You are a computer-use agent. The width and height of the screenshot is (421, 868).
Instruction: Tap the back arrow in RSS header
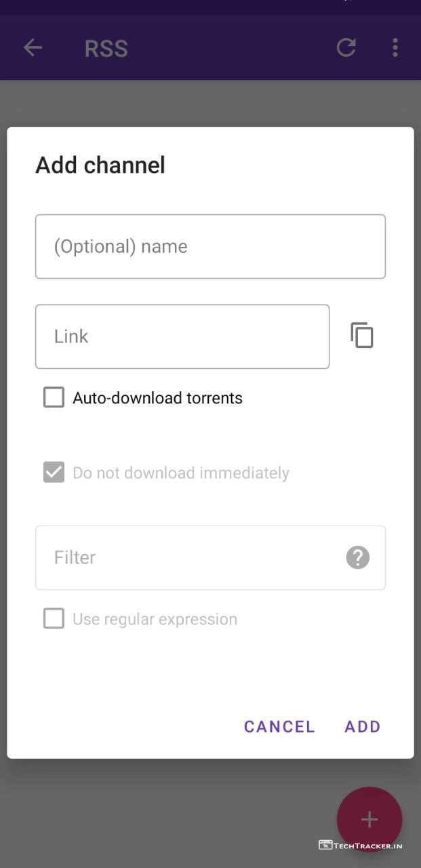pos(33,47)
